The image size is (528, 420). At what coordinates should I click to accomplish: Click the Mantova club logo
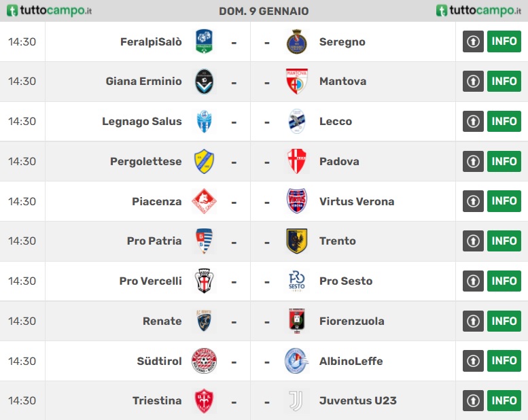point(297,81)
